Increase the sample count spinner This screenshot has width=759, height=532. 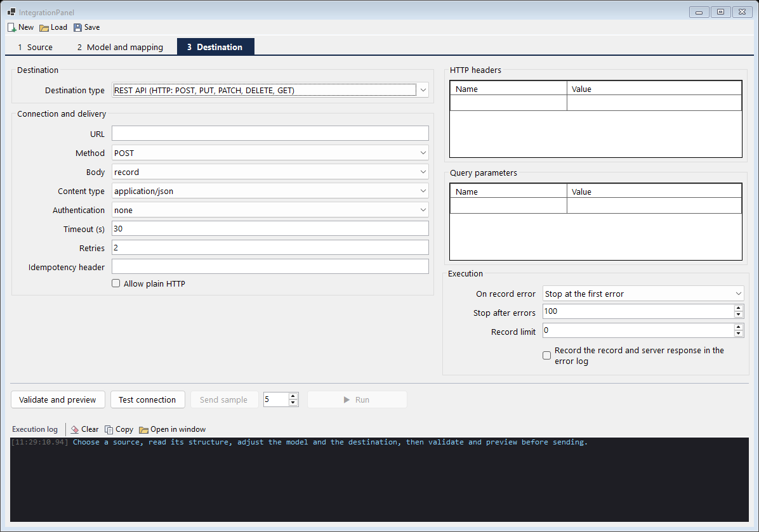[x=293, y=396]
